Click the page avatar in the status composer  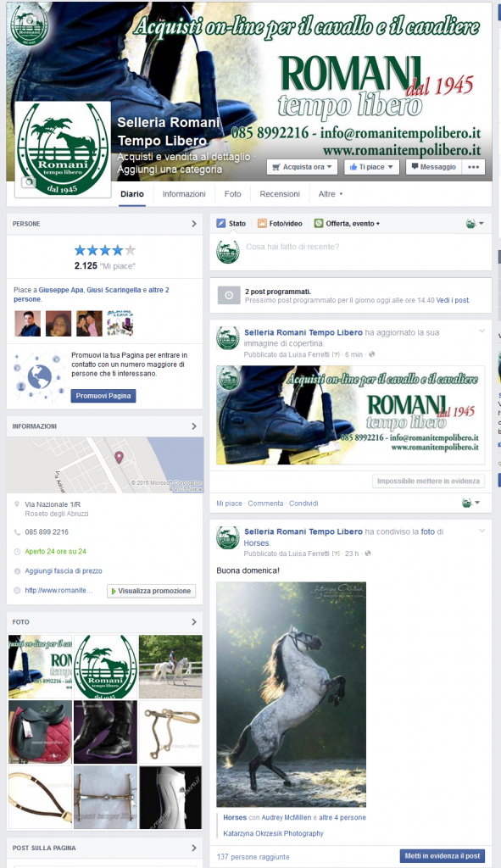click(x=227, y=252)
